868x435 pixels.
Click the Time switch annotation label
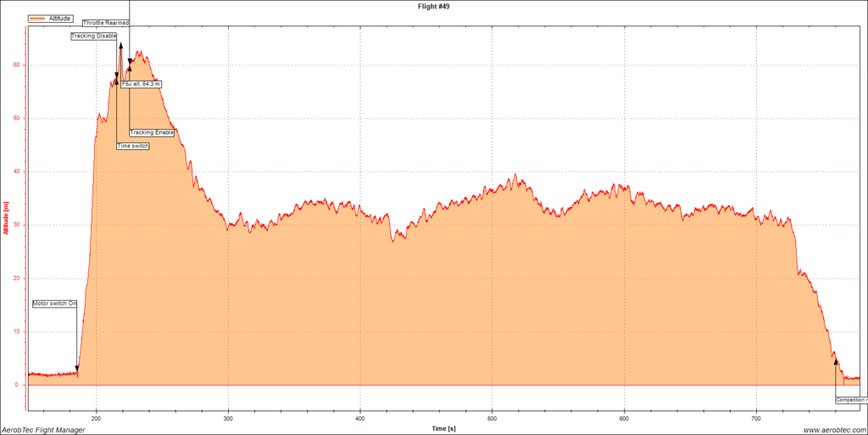(x=133, y=147)
